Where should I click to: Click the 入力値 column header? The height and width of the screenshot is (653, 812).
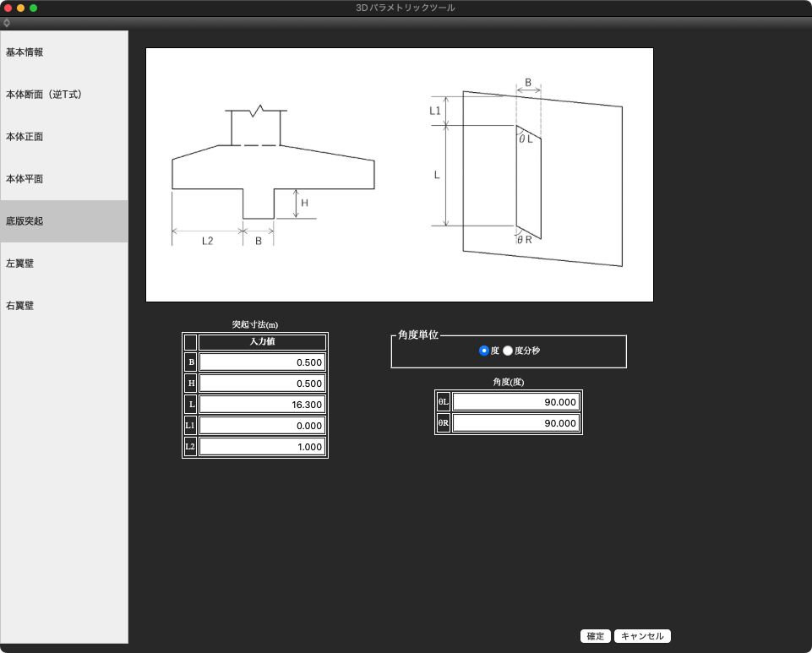pyautogui.click(x=262, y=342)
